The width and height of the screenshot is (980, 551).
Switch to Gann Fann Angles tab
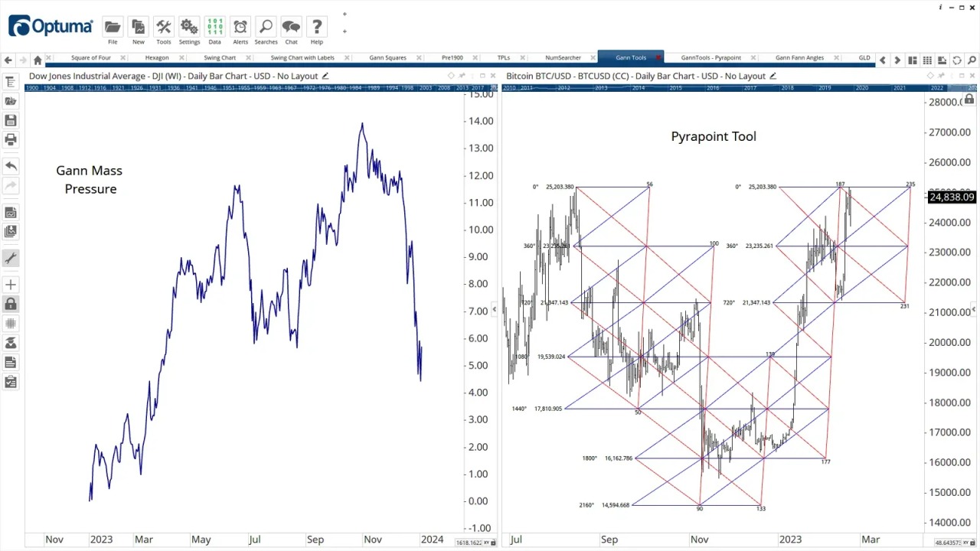coord(799,58)
